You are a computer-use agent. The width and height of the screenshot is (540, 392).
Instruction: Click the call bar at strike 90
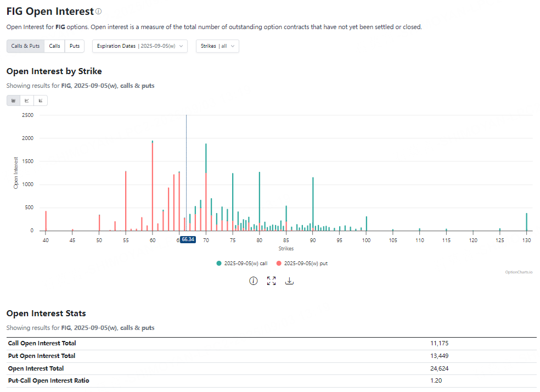[313, 203]
